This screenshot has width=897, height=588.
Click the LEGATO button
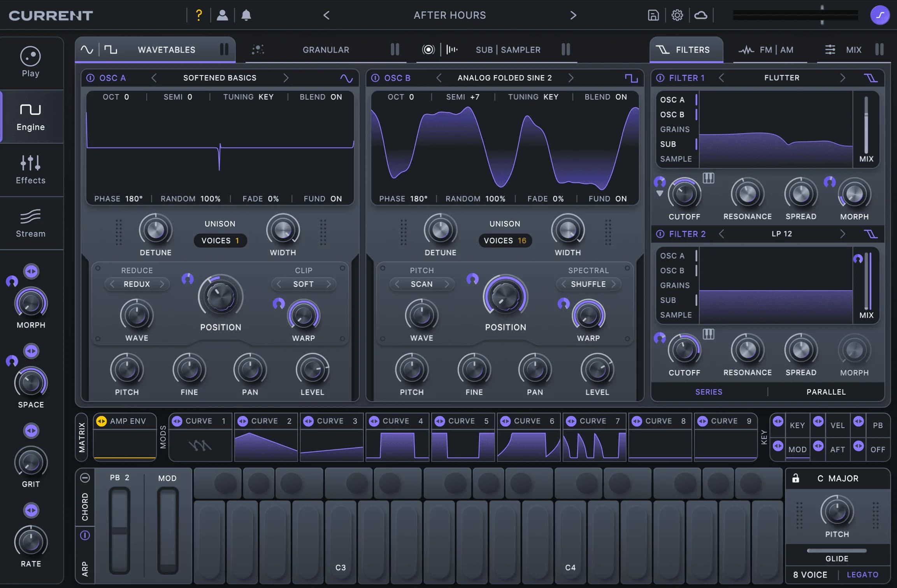point(862,575)
